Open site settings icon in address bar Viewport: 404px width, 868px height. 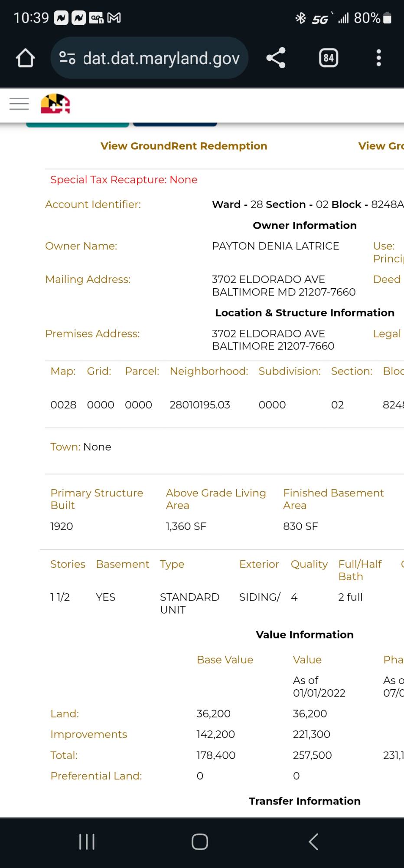(x=67, y=58)
